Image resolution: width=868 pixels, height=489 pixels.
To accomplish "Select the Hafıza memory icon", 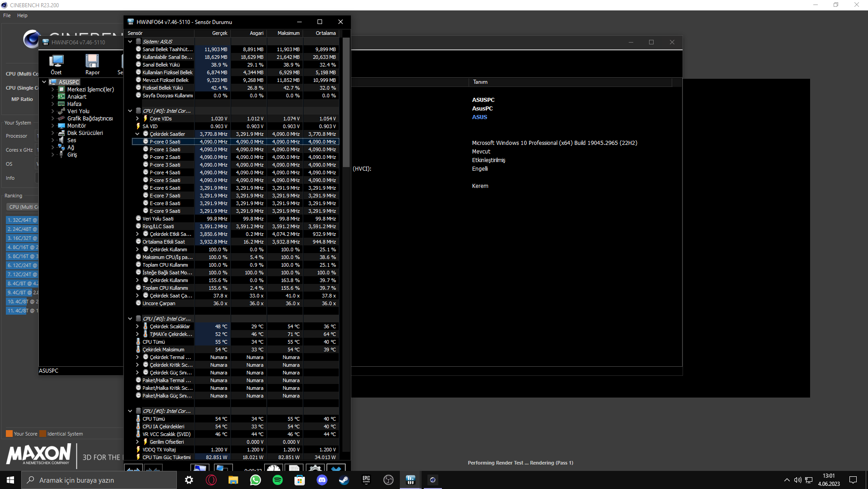I will (x=62, y=104).
